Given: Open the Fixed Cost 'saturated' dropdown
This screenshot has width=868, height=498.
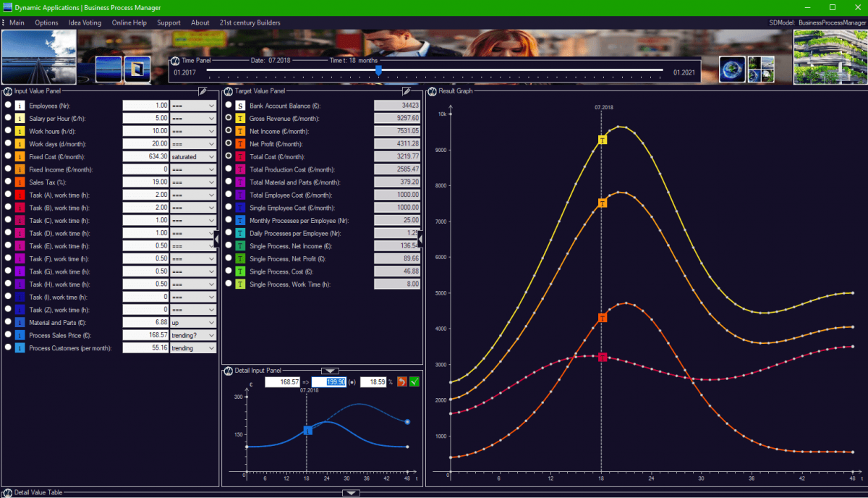Looking at the screenshot, I should [193, 156].
